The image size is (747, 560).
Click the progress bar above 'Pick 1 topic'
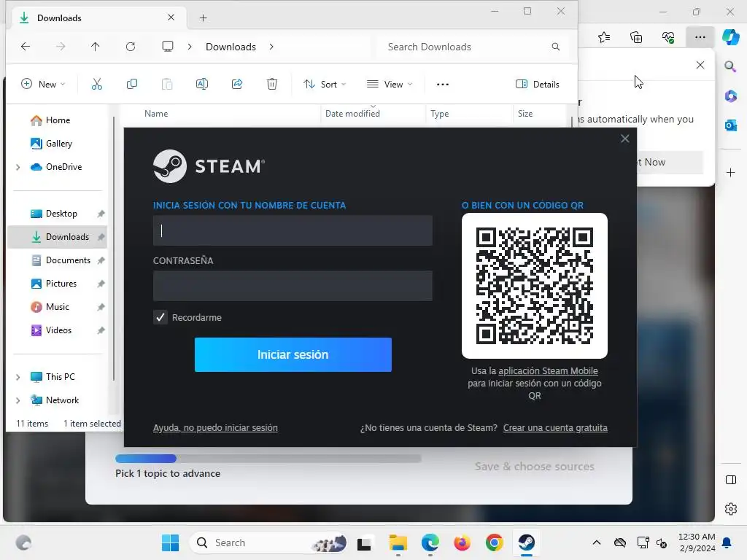click(x=268, y=459)
